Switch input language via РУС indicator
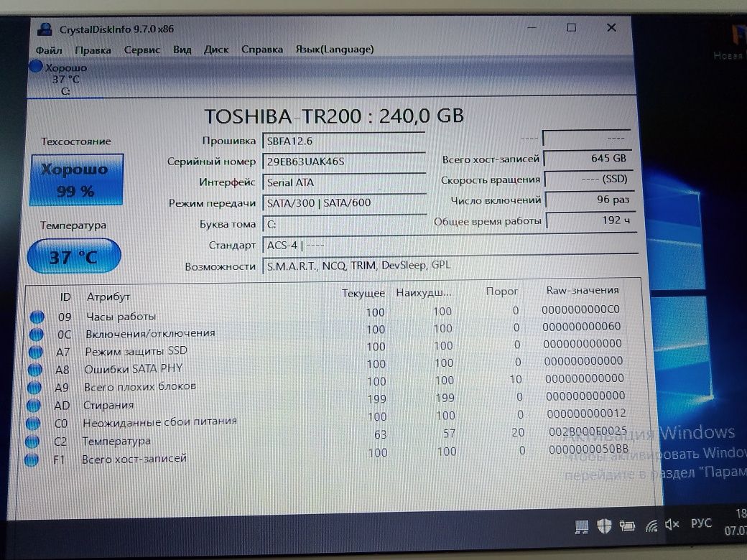The image size is (747, 560). click(701, 523)
